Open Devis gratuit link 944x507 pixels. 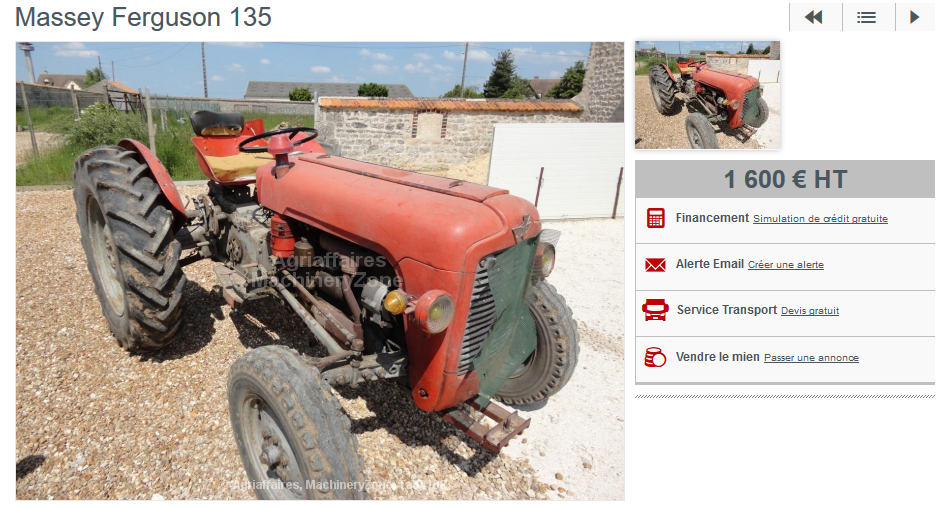pyautogui.click(x=810, y=311)
